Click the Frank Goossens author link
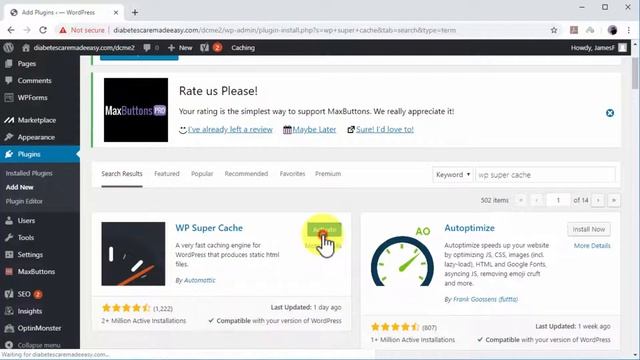The width and height of the screenshot is (640, 360). point(485,300)
